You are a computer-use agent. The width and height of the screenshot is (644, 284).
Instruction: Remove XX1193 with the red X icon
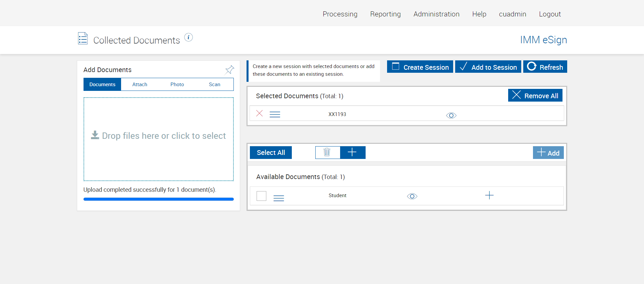click(259, 113)
